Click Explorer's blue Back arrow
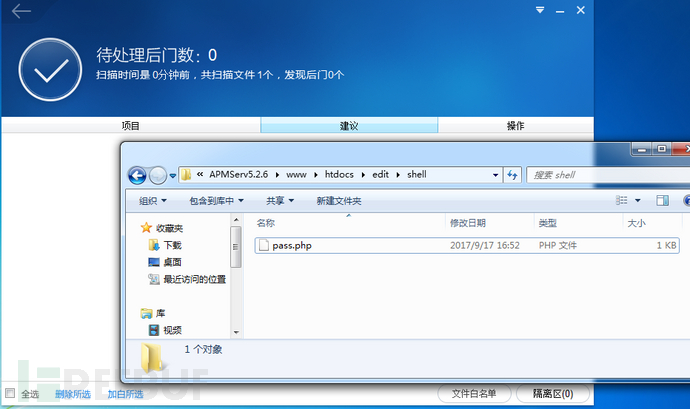690x409 pixels. [x=137, y=176]
